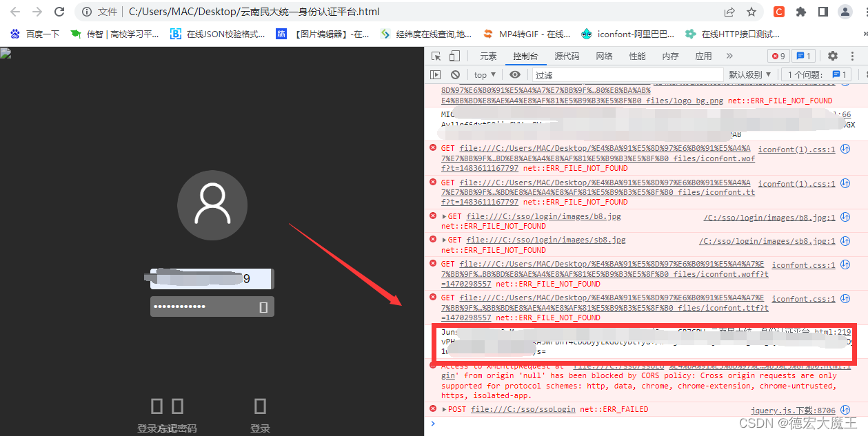Show the console sidebar panel
The width and height of the screenshot is (868, 436).
pyautogui.click(x=436, y=74)
